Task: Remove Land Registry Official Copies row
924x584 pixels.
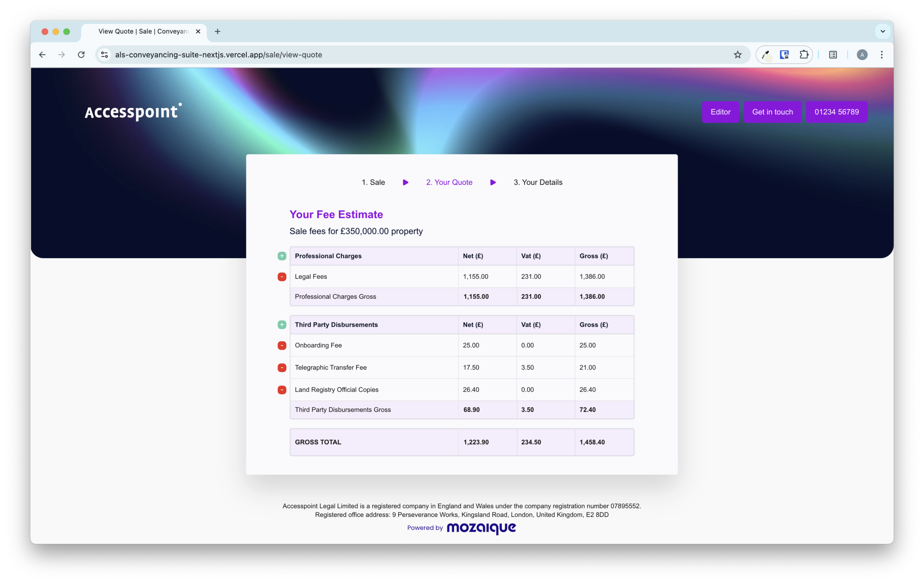Action: tap(282, 390)
